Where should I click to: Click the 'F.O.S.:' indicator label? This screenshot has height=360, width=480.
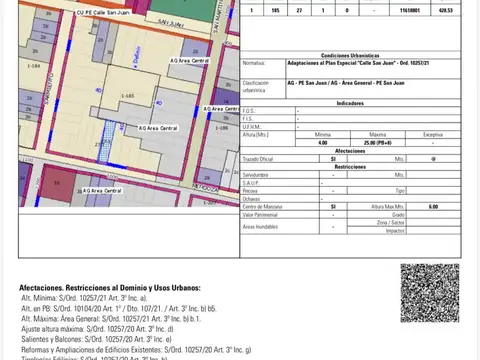[249, 111]
